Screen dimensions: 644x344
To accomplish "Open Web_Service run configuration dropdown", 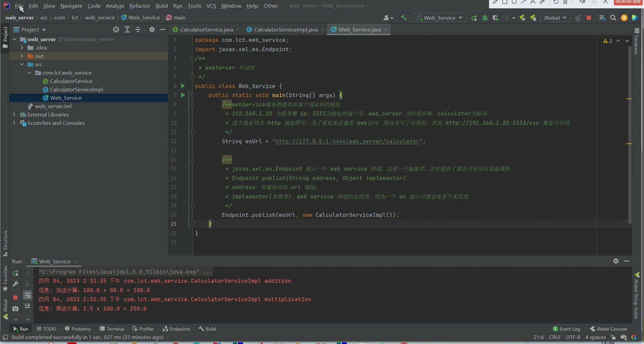I will 439,18.
